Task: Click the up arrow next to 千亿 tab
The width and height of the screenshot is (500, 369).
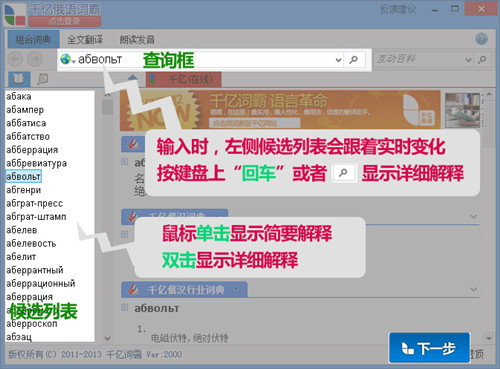Action: pyautogui.click(x=133, y=78)
